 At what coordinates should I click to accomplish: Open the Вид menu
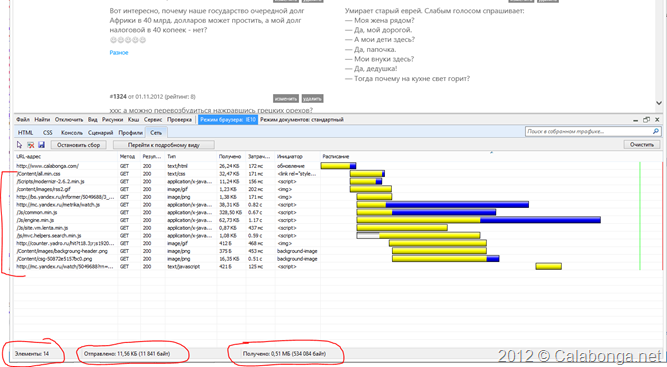click(92, 120)
